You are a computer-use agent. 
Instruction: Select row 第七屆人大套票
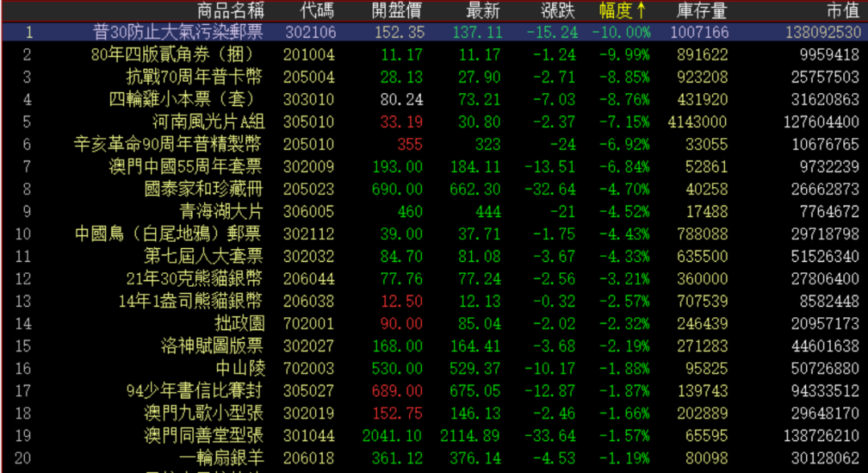pos(435,256)
